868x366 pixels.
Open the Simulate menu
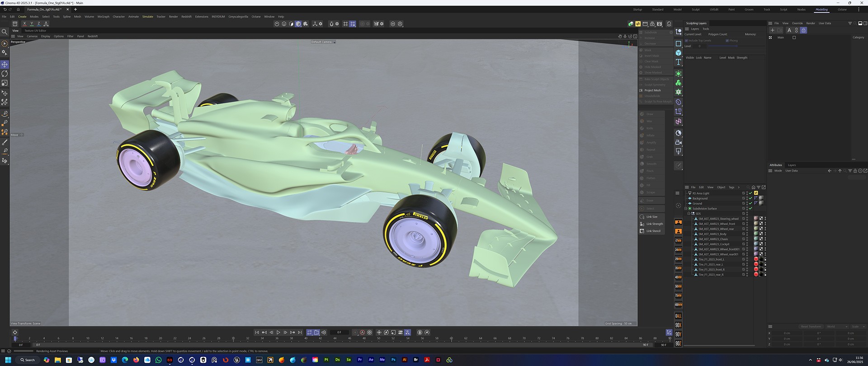click(x=147, y=17)
